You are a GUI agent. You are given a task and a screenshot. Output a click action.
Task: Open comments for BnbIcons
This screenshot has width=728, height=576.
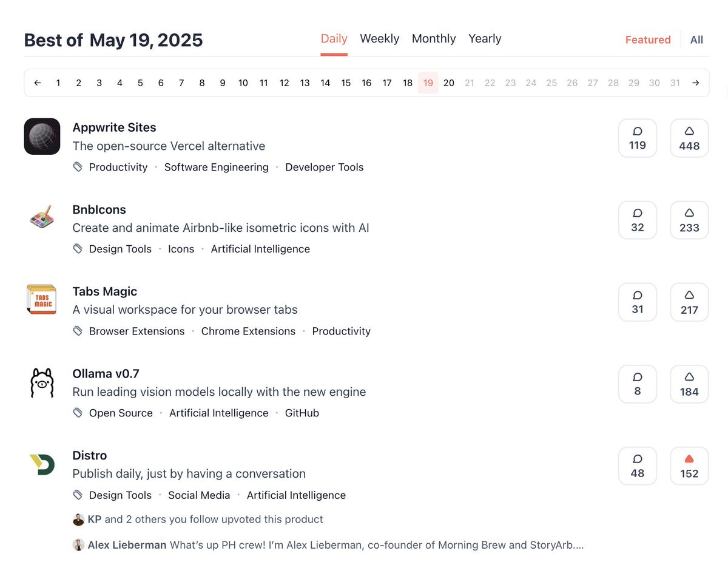point(638,220)
